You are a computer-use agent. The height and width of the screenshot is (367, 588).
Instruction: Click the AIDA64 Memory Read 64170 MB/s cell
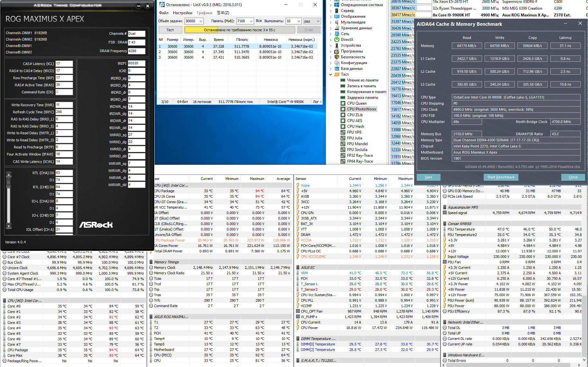click(467, 46)
